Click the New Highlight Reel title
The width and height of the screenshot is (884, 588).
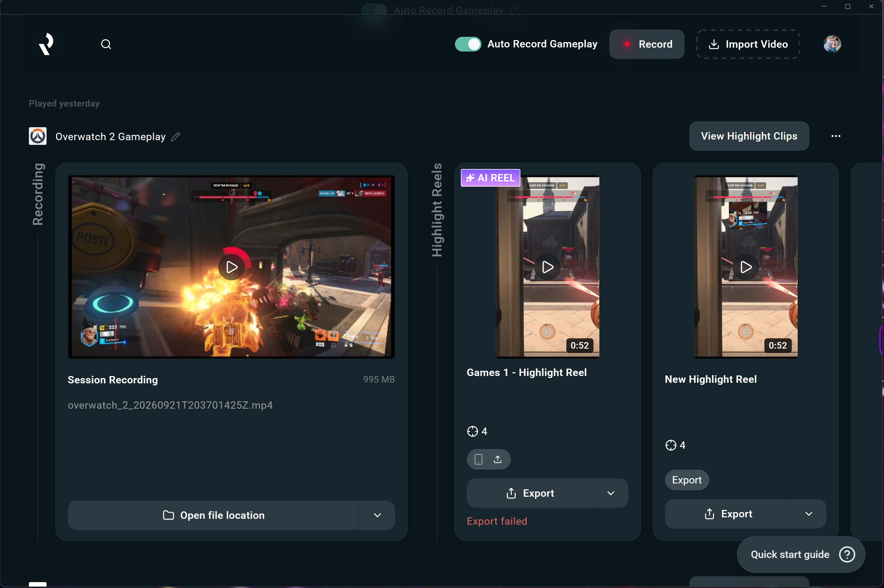(711, 379)
